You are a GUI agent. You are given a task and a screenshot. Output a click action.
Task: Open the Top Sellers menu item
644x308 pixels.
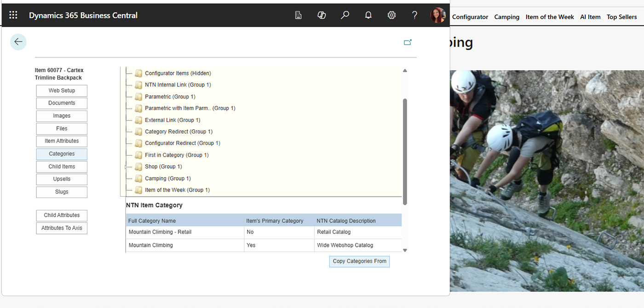[x=621, y=17]
